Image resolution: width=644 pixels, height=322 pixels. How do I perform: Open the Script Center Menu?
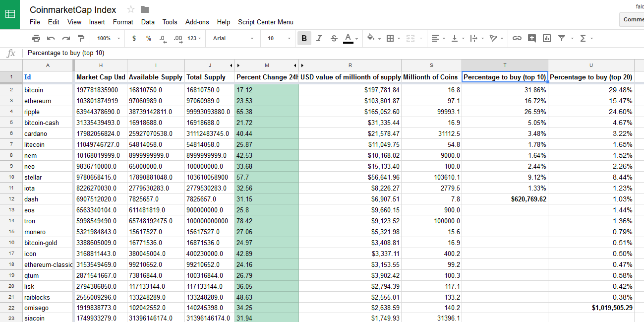(265, 22)
